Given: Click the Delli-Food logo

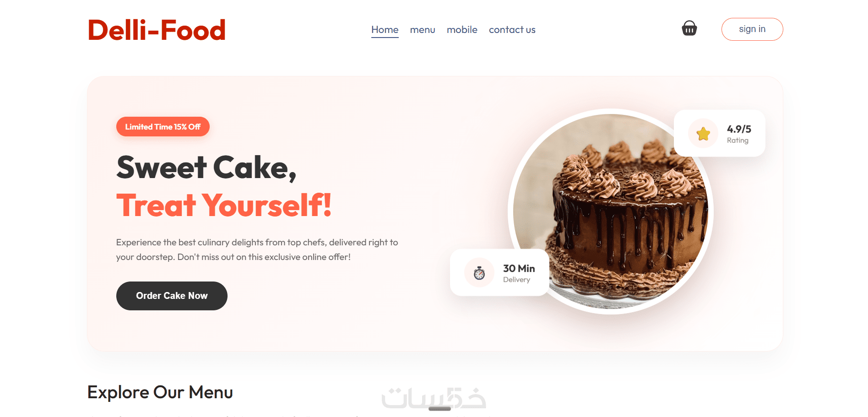Looking at the screenshot, I should (x=157, y=30).
